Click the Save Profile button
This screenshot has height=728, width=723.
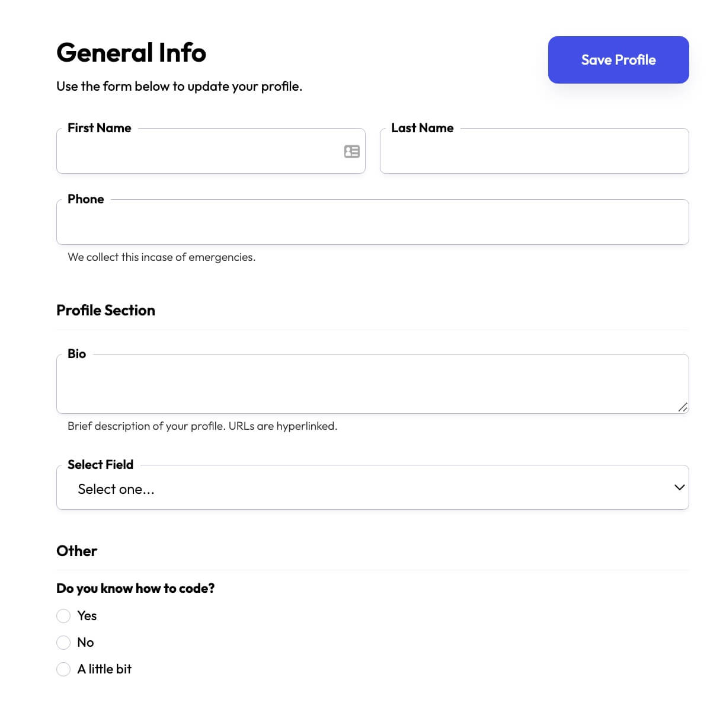[618, 59]
